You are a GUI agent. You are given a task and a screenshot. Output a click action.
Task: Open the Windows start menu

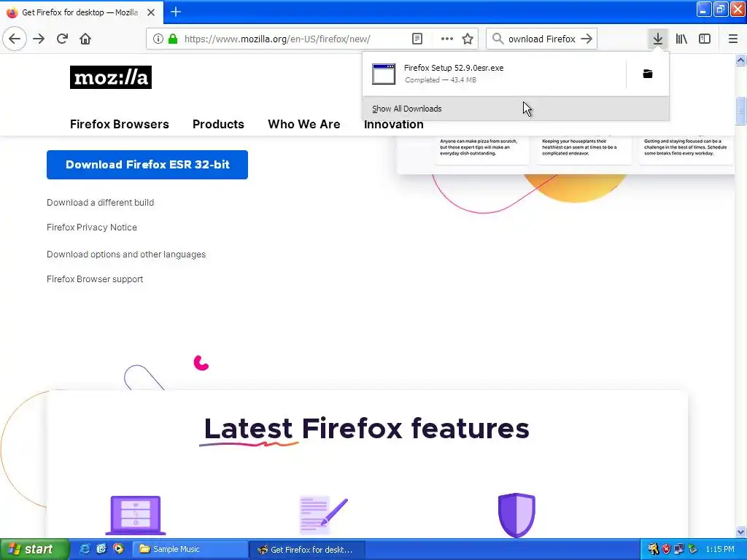(34, 549)
